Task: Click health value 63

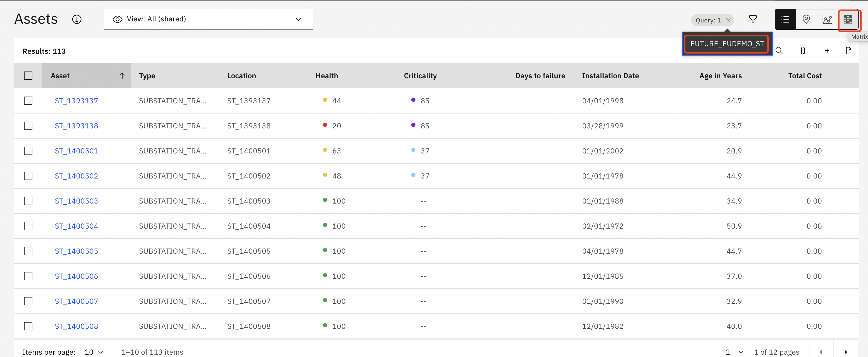Action: coord(336,151)
